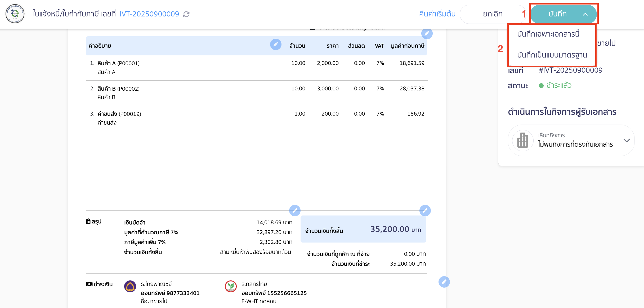Click the building icon in business selector
This screenshot has width=644, height=308.
(x=523, y=140)
